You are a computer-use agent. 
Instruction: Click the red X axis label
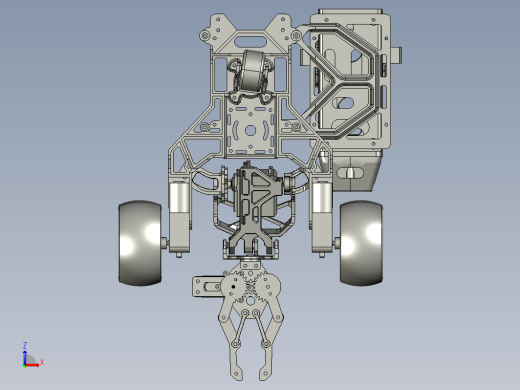42,362
